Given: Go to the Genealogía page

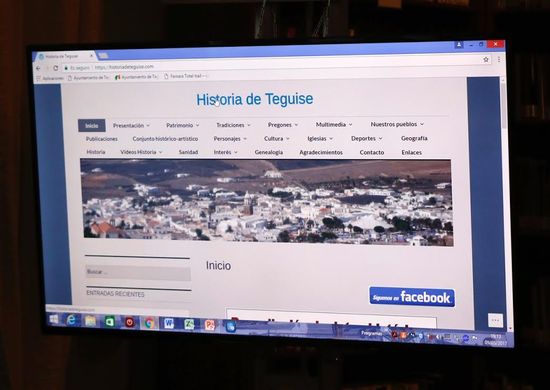Looking at the screenshot, I should tap(269, 152).
